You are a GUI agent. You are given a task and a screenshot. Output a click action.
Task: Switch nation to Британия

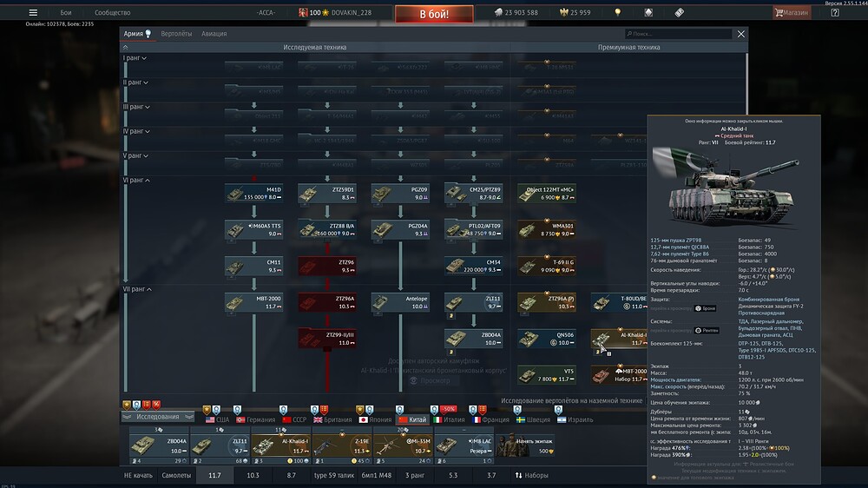coord(332,420)
